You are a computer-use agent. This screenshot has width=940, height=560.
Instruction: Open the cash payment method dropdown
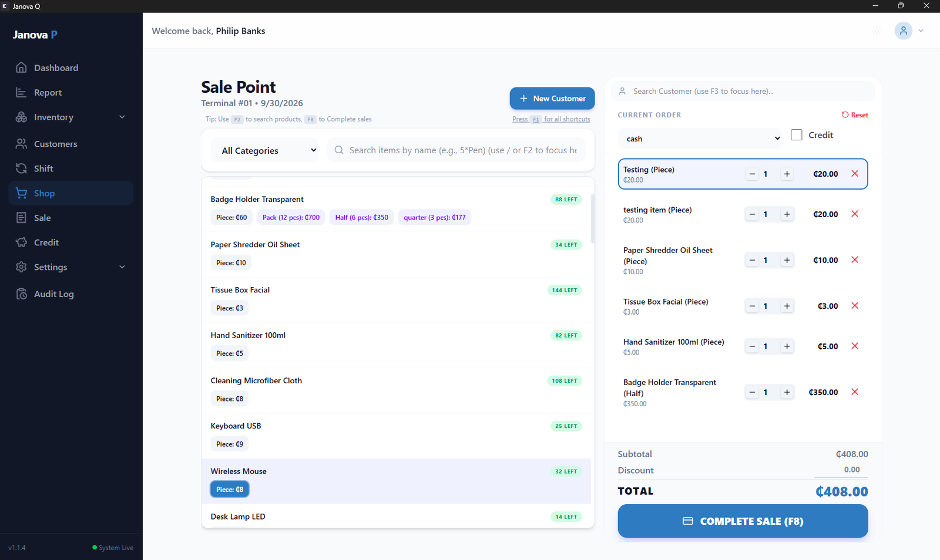[x=700, y=139]
